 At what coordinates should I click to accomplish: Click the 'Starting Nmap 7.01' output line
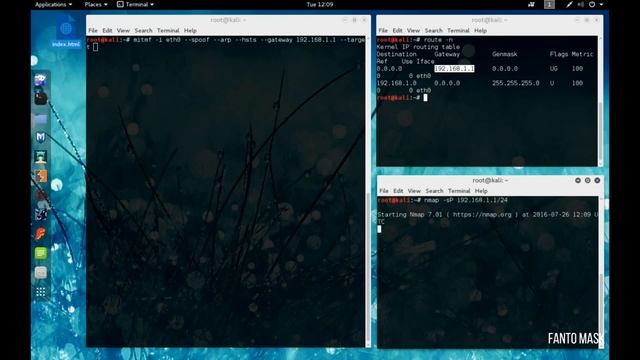point(487,215)
